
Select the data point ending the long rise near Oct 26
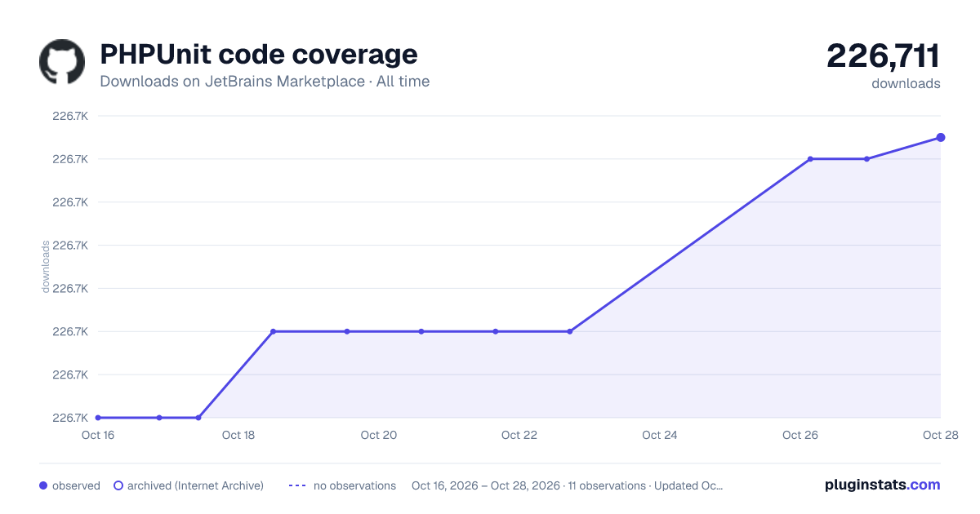pyautogui.click(x=810, y=159)
